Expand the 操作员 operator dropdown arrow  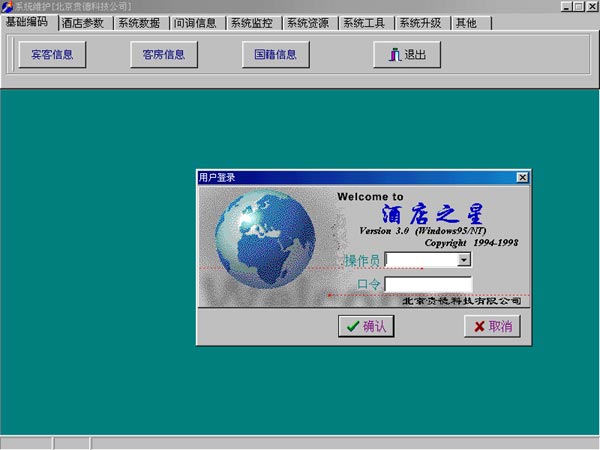pyautogui.click(x=464, y=260)
